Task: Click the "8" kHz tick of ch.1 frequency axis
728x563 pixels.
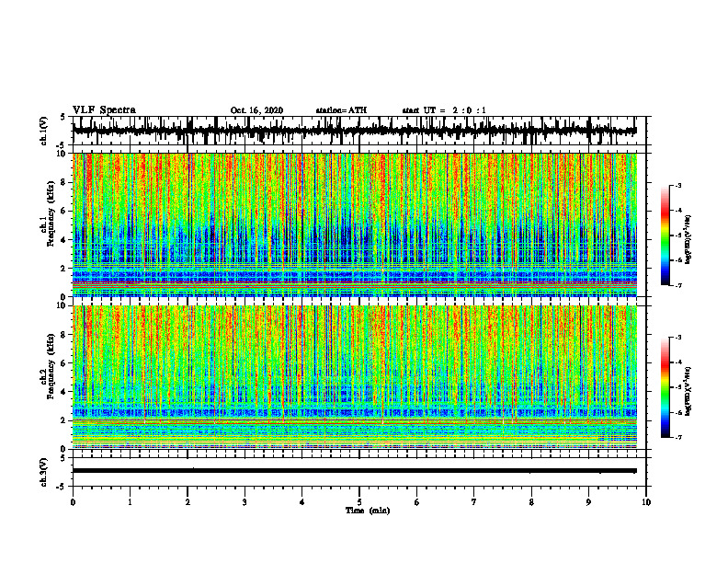Action: 63,182
